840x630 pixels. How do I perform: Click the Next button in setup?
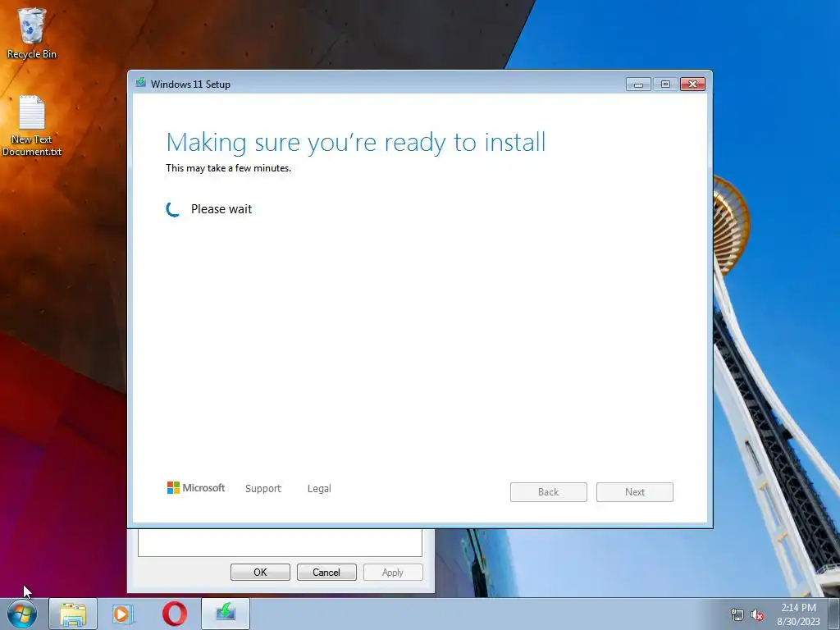click(x=635, y=492)
